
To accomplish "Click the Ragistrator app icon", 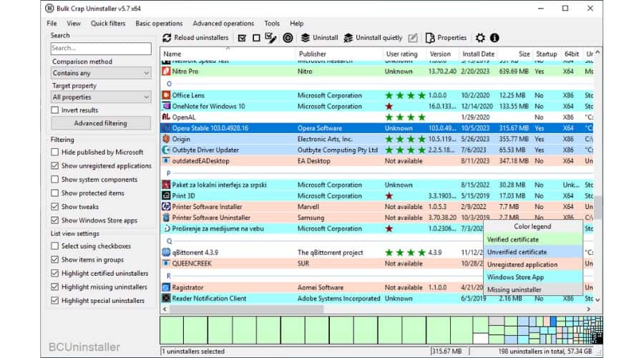I will point(166,287).
